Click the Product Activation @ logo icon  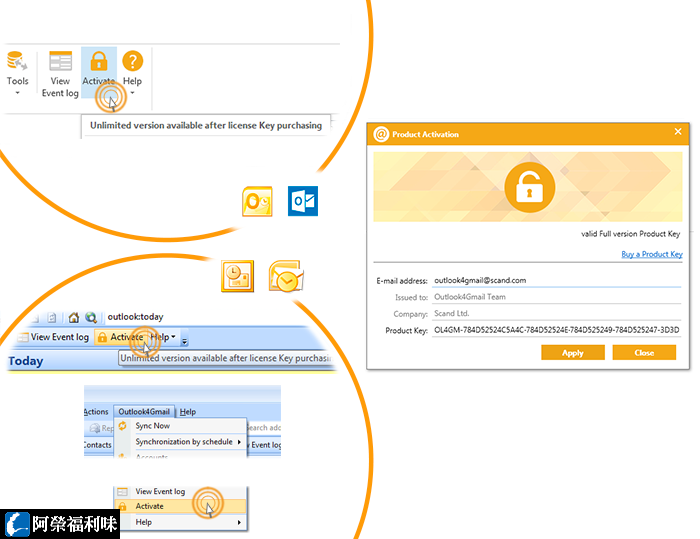pos(381,134)
